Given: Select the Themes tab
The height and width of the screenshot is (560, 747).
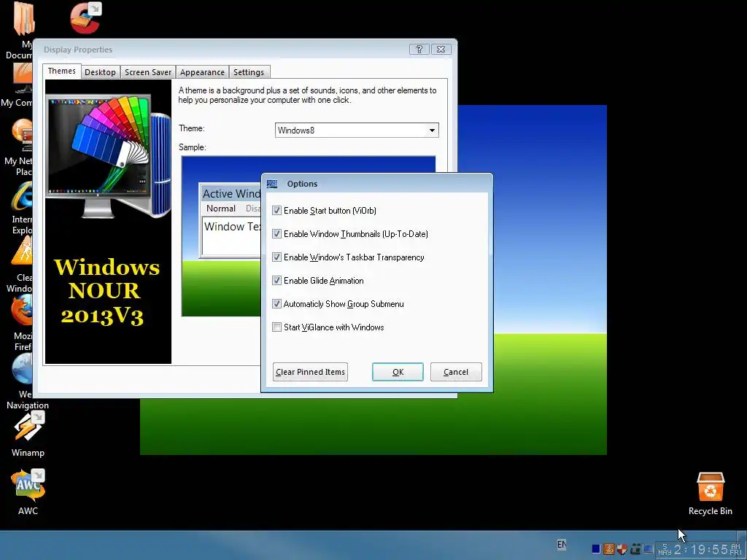Looking at the screenshot, I should point(61,71).
